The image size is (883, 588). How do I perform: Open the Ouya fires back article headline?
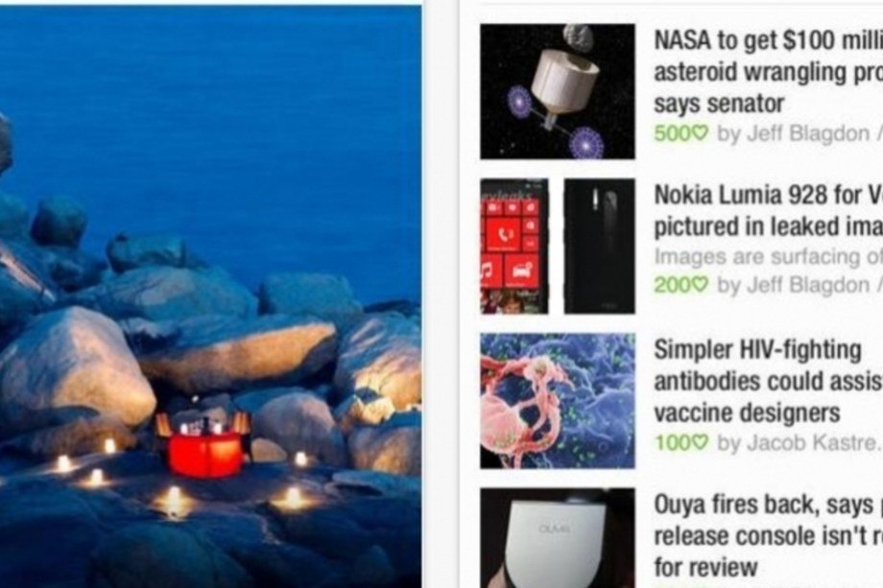tap(768, 535)
